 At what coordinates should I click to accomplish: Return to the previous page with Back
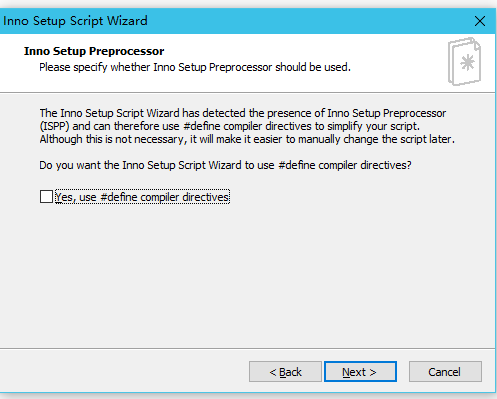(x=285, y=372)
